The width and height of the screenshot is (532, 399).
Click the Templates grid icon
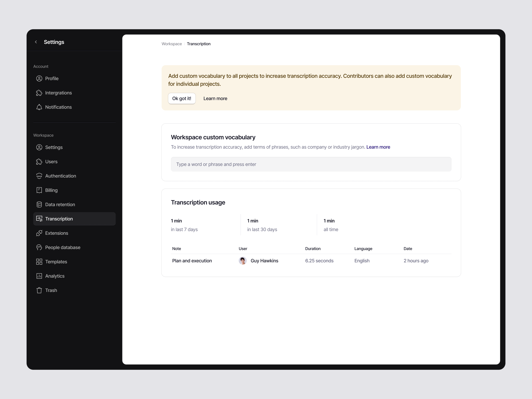click(39, 262)
